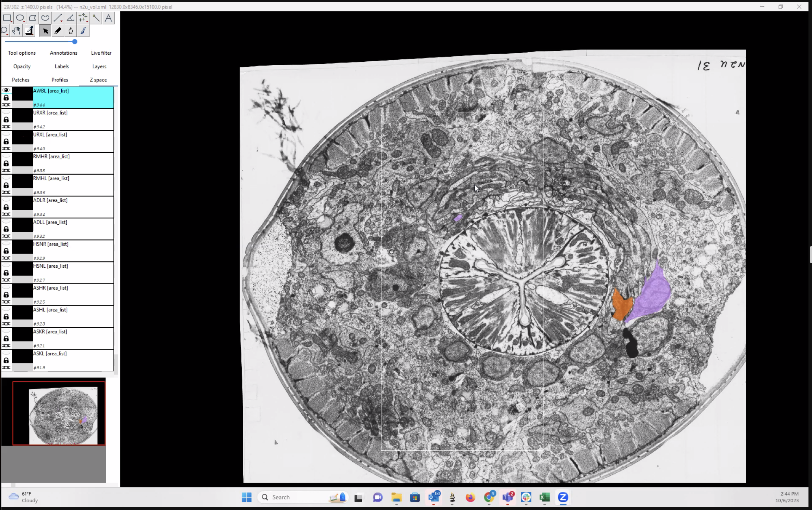Switch to the Annotations tab

(x=63, y=53)
